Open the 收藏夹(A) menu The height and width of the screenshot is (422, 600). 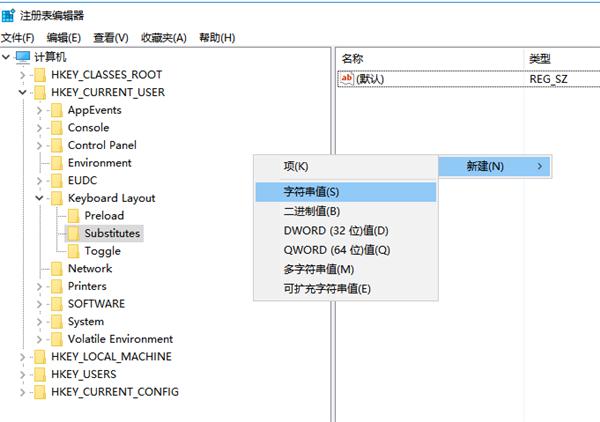coord(163,38)
